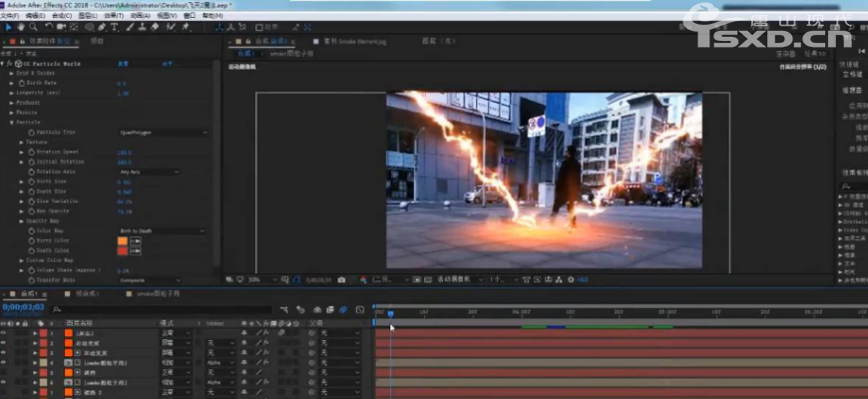The height and width of the screenshot is (399, 868).
Task: Open the Effect menu
Action: [x=113, y=16]
